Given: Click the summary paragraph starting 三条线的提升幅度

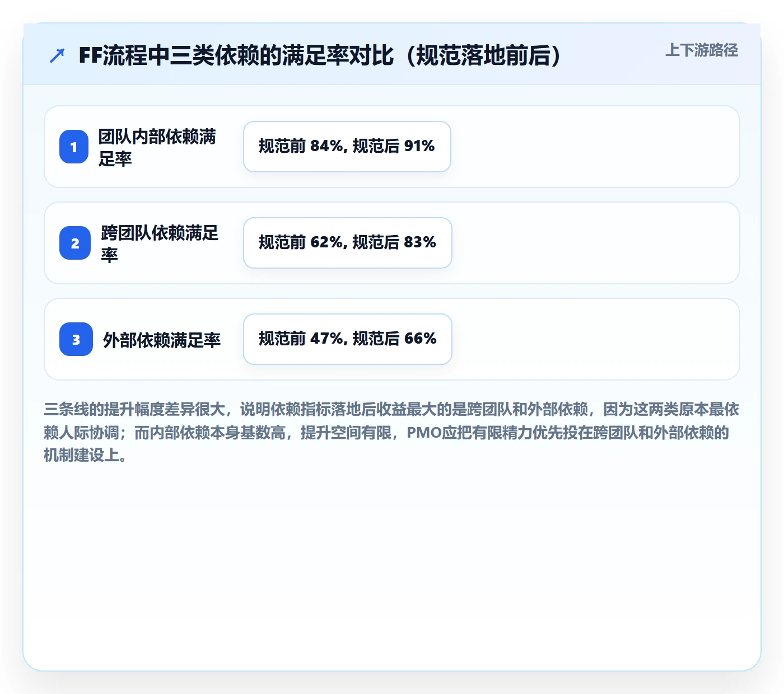Looking at the screenshot, I should [392, 432].
